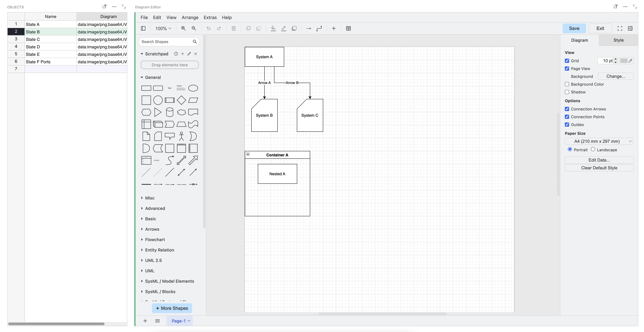Screen dimensions: 644x332
Task: Uncheck the Grid checkbox
Action: [x=567, y=61]
